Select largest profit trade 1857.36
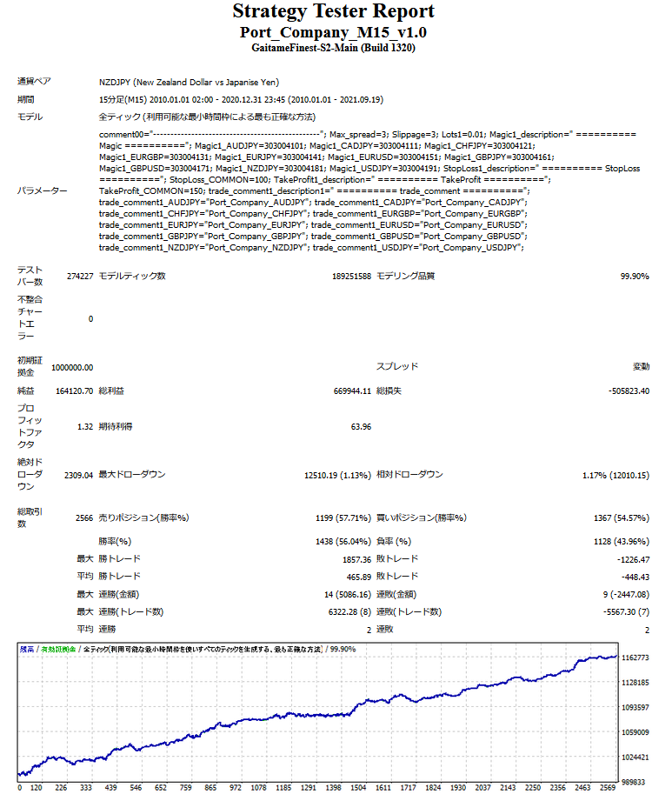 (357, 560)
